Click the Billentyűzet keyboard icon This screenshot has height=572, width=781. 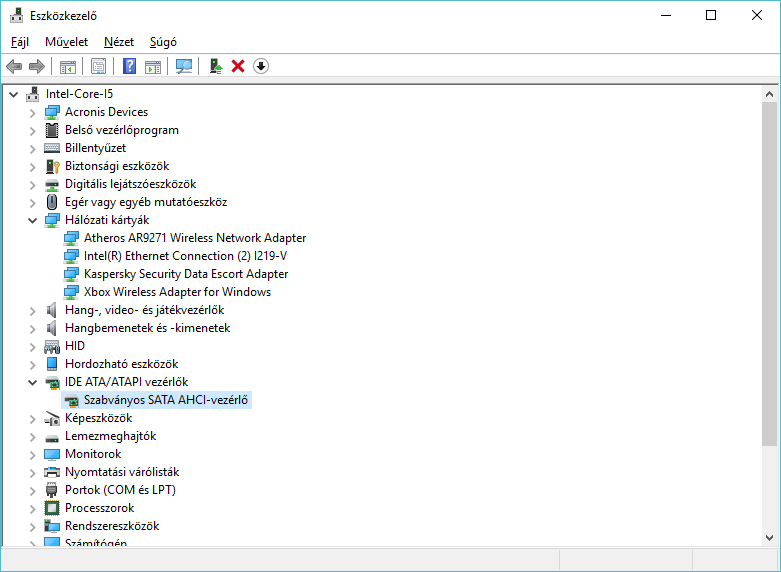[x=52, y=148]
